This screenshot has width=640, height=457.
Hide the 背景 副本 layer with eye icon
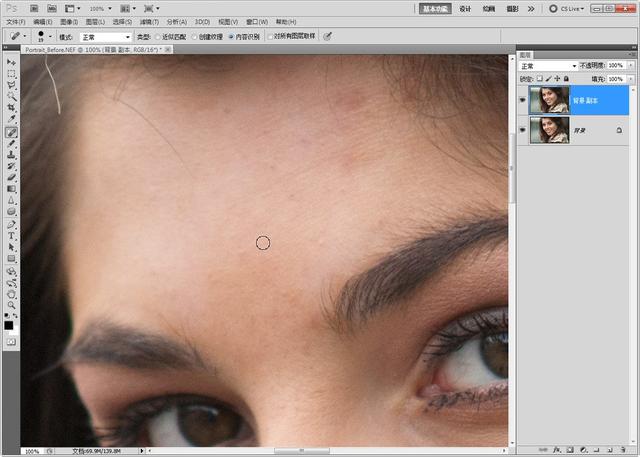click(x=523, y=100)
